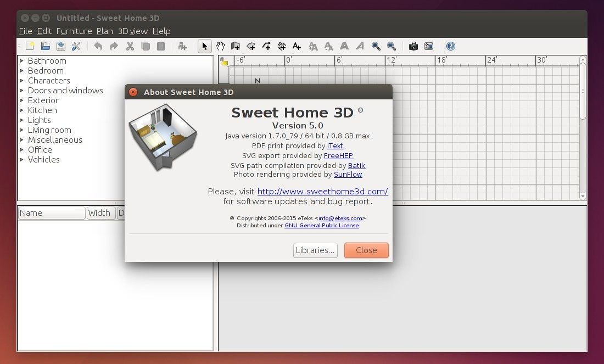
Task: Click the Increase text size icon
Action: tap(313, 46)
